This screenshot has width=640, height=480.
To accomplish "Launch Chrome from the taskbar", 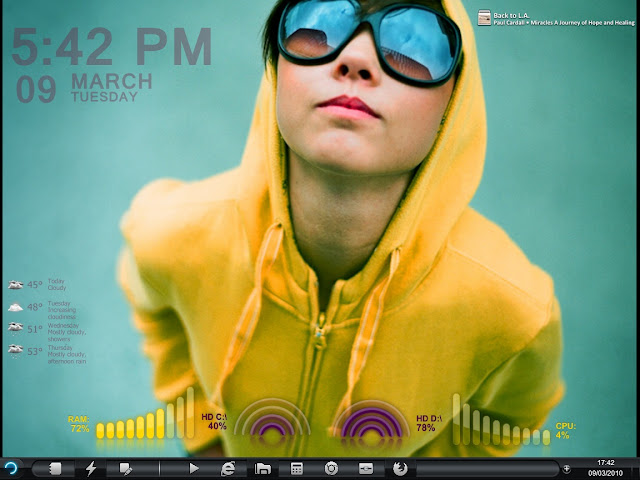I will pos(331,469).
